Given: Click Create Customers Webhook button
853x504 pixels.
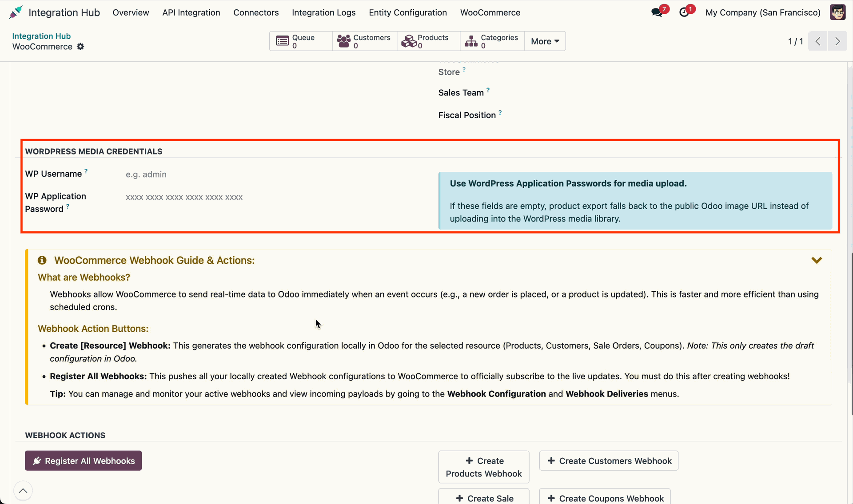Looking at the screenshot, I should (x=609, y=461).
